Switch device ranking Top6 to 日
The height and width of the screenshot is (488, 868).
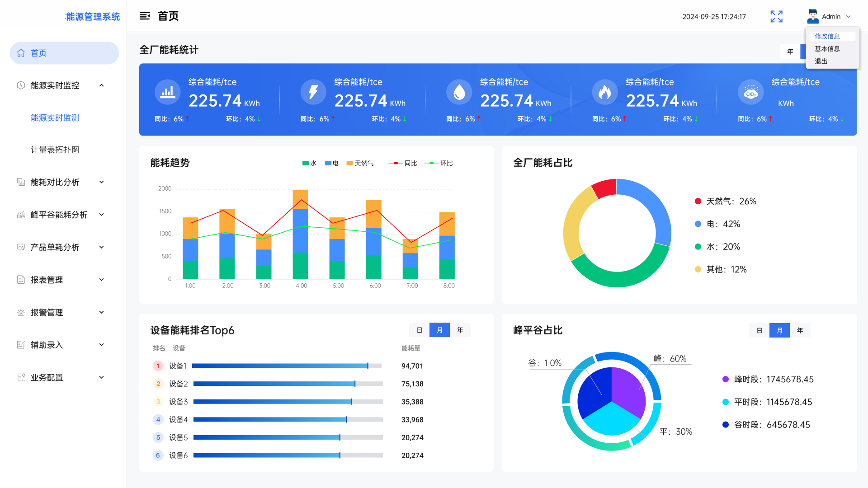tap(419, 330)
